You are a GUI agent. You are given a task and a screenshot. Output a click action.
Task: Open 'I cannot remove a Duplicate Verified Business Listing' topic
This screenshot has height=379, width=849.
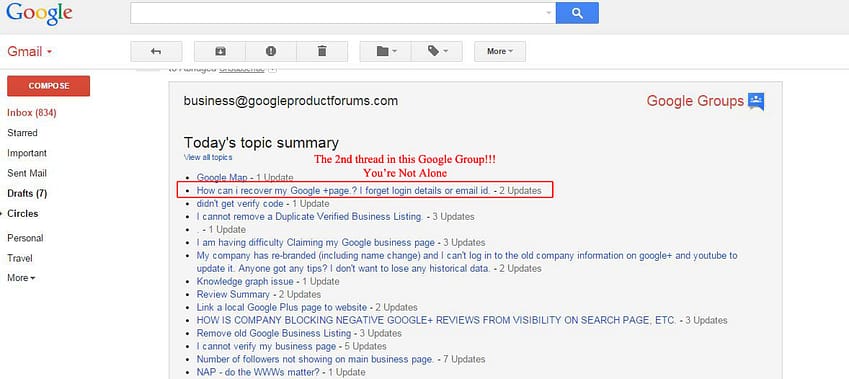coord(310,217)
